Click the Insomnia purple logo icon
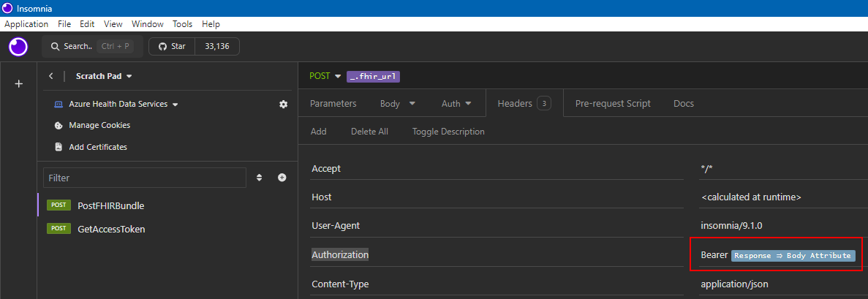The width and height of the screenshot is (868, 299). tap(18, 47)
